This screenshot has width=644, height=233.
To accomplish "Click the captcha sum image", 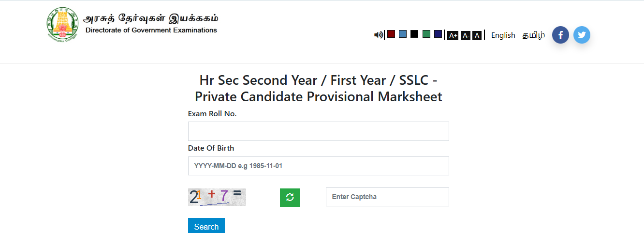I will [x=217, y=197].
